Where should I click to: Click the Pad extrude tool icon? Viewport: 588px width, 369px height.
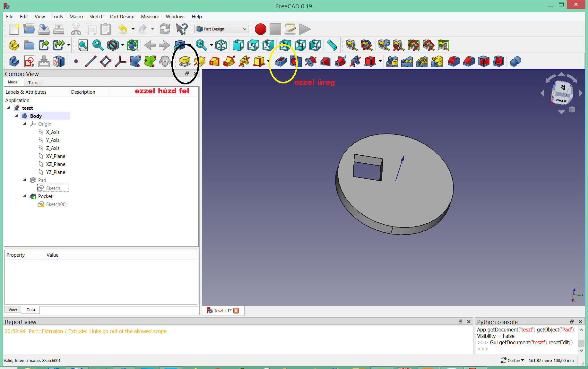pos(185,61)
